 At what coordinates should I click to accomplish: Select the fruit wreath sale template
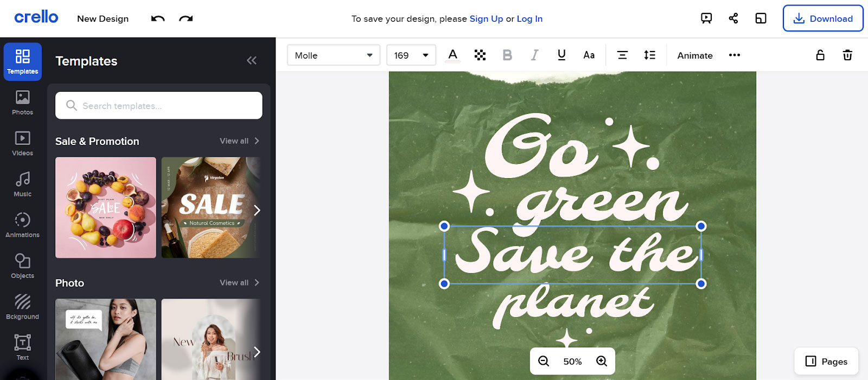pos(106,207)
